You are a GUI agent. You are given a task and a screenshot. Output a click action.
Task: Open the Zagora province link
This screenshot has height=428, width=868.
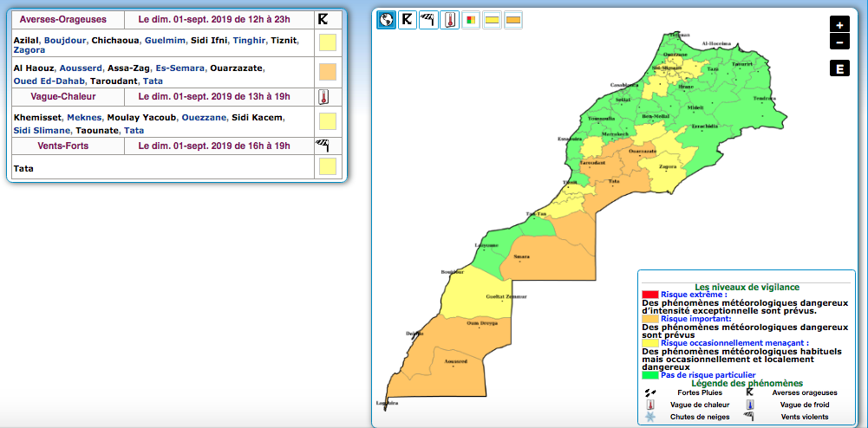29,50
